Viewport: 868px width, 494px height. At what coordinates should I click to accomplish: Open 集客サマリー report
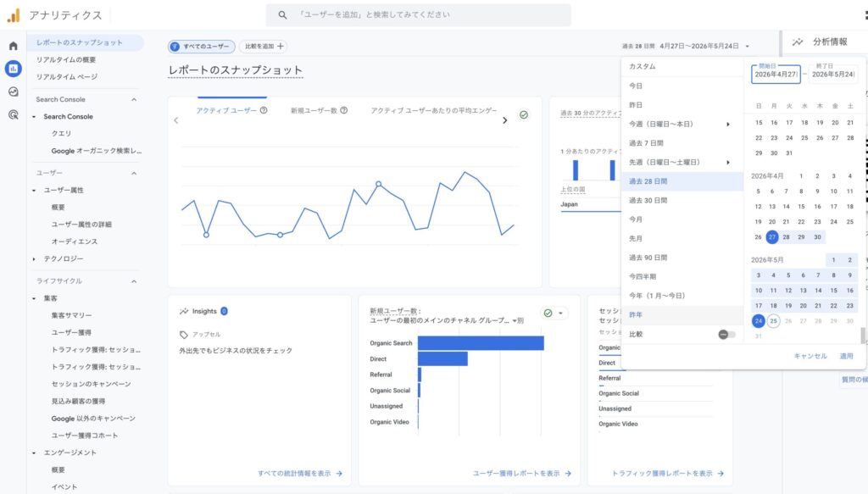coord(71,315)
